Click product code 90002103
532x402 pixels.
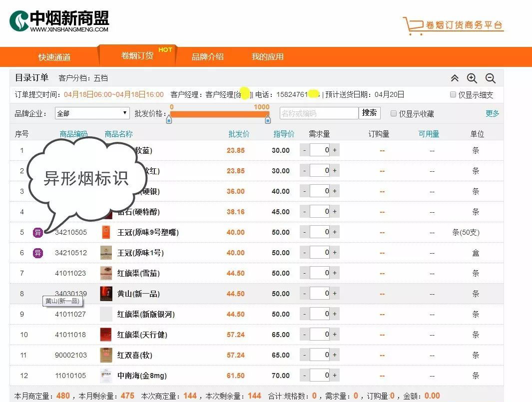click(x=71, y=355)
